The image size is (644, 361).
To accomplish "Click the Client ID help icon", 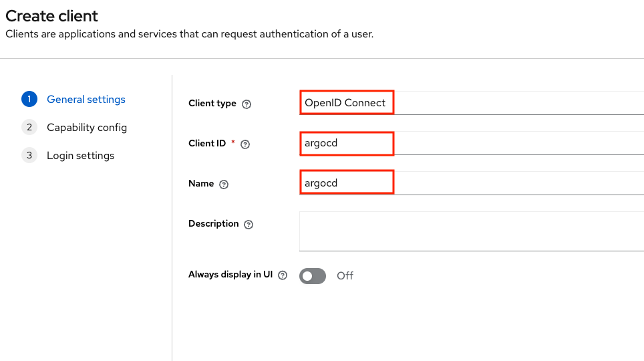I will pyautogui.click(x=245, y=144).
